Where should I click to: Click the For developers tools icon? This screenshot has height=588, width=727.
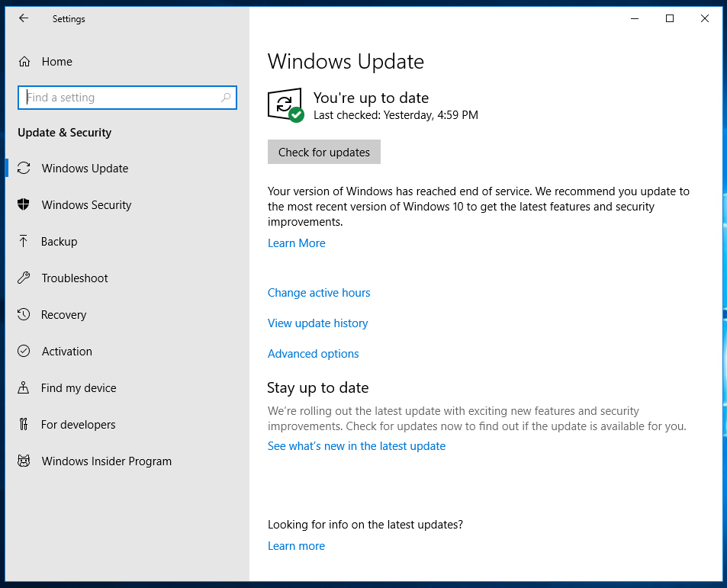24,424
